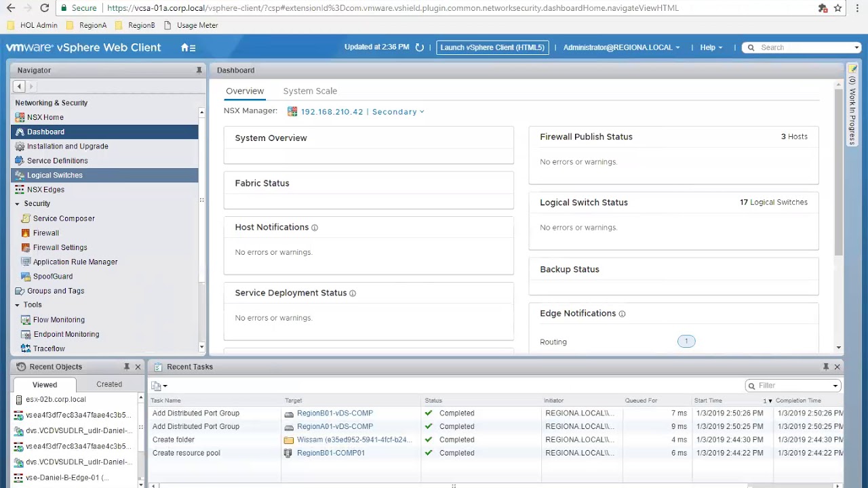Open Firewall Settings
Screen dimensions: 868x488
pyautogui.click(x=60, y=247)
